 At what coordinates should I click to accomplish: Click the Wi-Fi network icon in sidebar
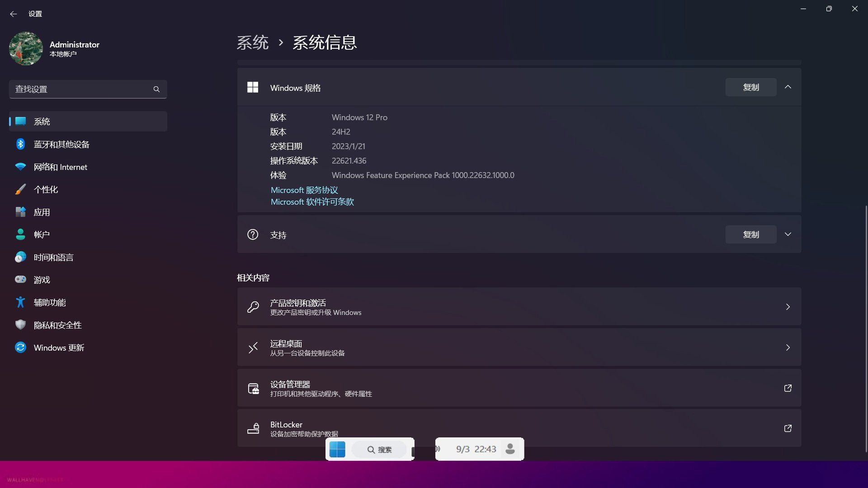(x=20, y=167)
